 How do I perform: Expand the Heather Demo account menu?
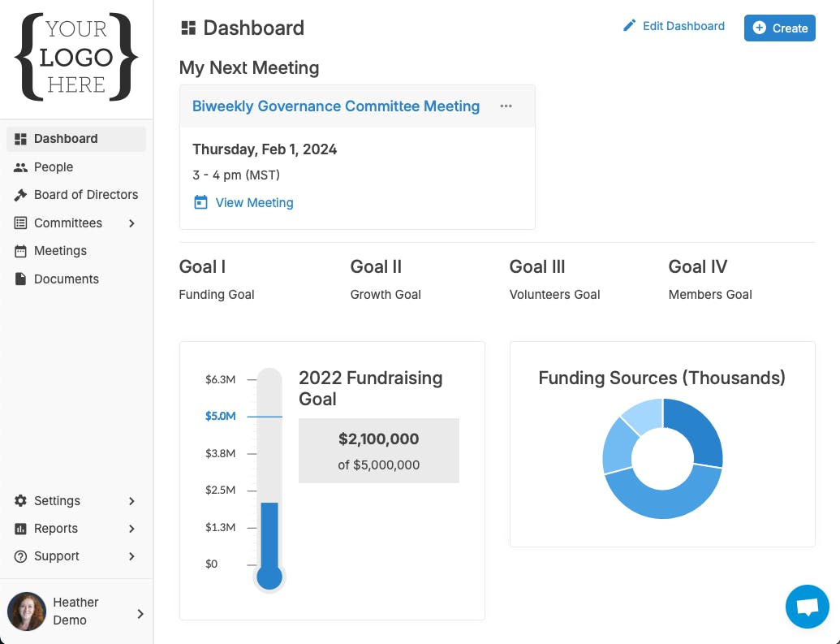140,613
